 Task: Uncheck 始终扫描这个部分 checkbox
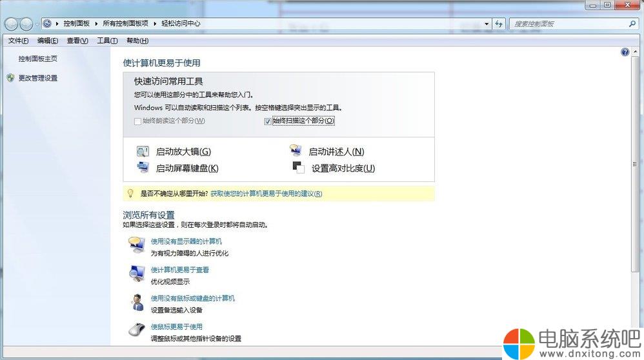click(x=268, y=121)
